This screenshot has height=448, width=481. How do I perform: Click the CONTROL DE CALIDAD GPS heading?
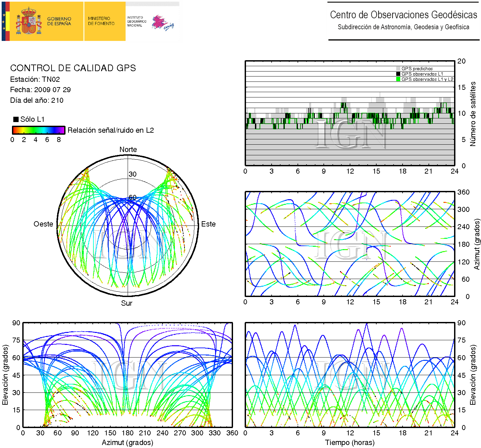click(73, 68)
